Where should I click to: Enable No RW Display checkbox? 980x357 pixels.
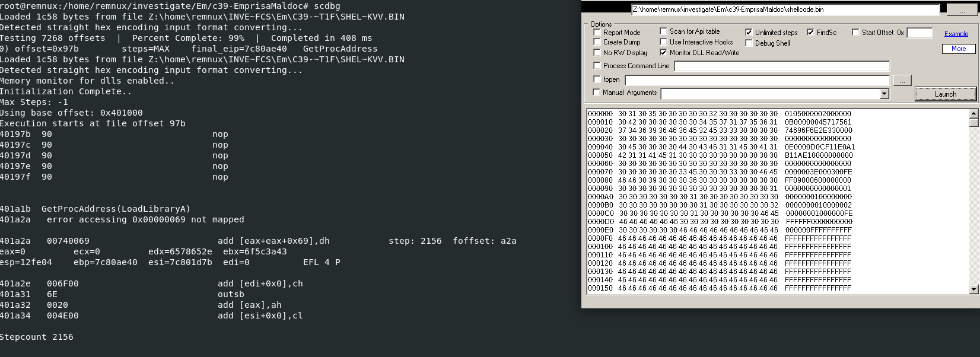[x=597, y=52]
